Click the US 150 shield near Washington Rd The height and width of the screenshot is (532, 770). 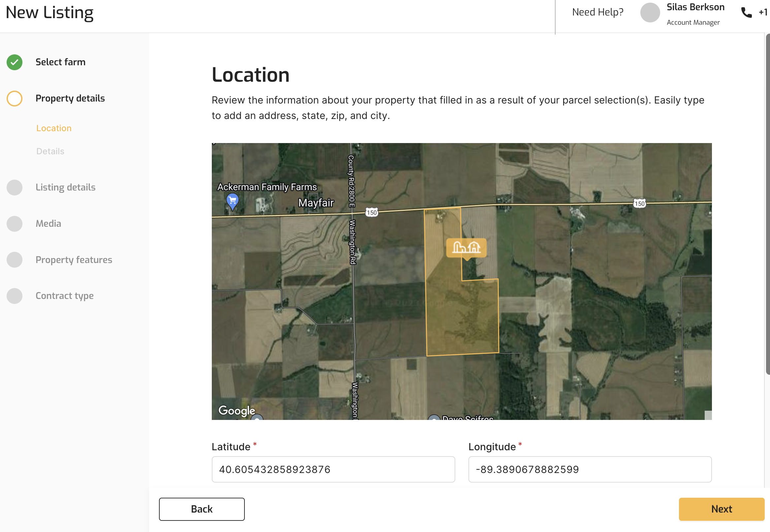371,213
